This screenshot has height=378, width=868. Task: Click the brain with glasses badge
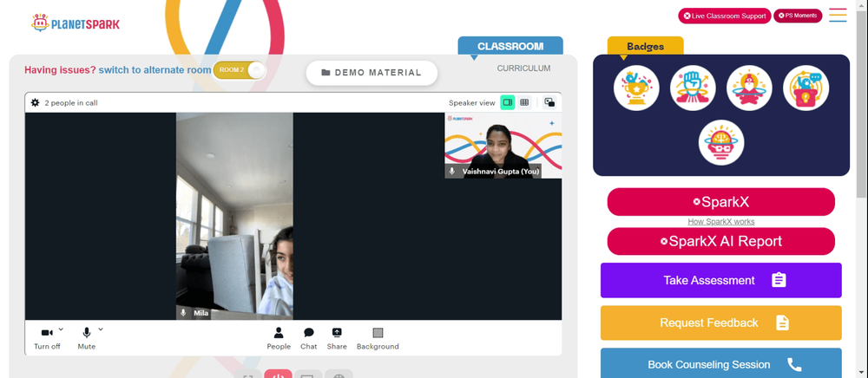[x=720, y=142]
